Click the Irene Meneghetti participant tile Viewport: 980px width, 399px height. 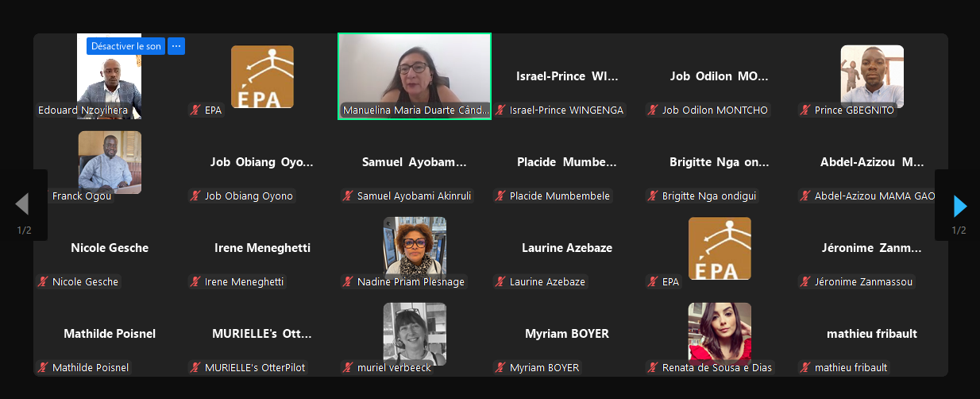[262, 248]
